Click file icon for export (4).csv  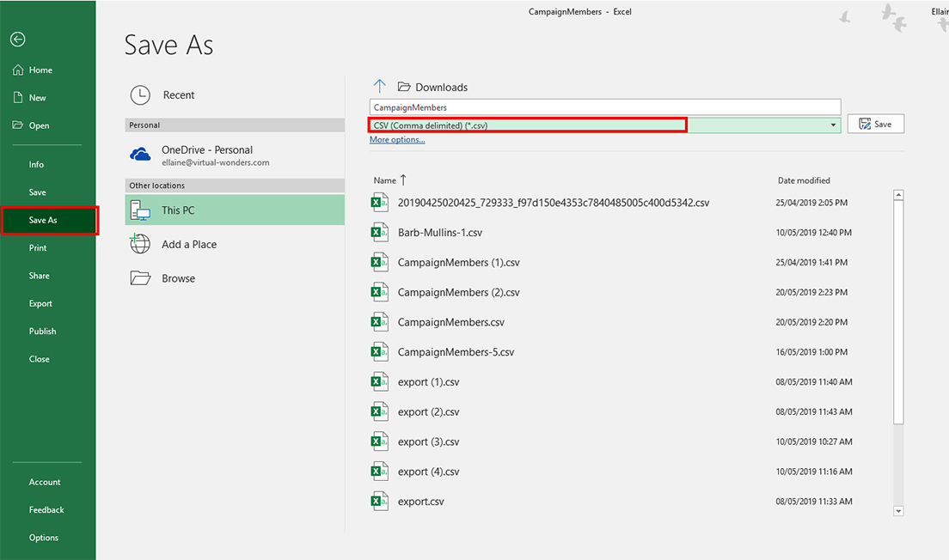pos(379,471)
